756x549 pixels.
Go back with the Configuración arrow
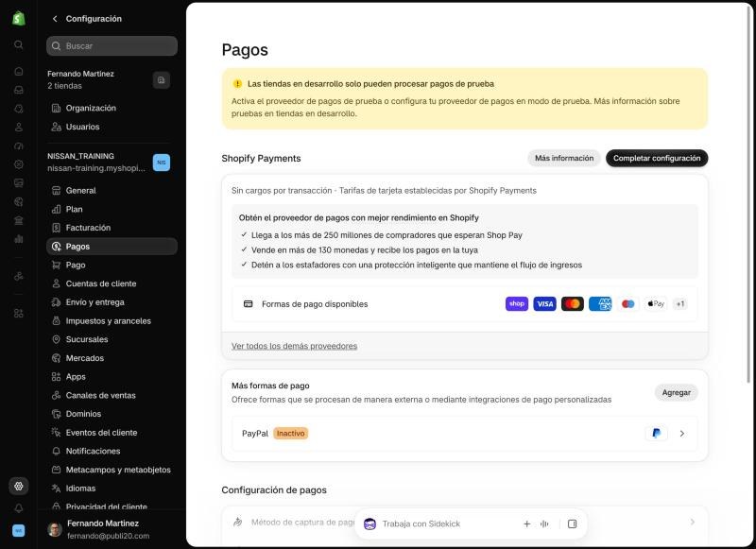point(55,19)
